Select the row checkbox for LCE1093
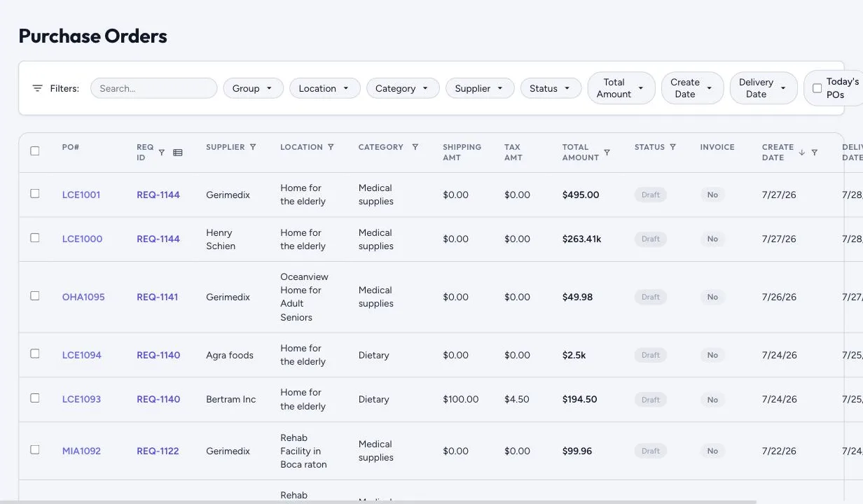This screenshot has height=504, width=863. (x=35, y=398)
